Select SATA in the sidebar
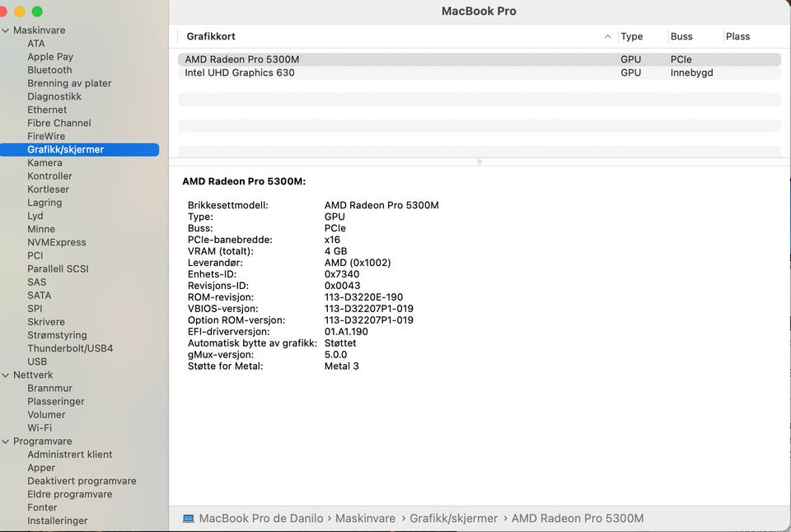The image size is (791, 532). pyautogui.click(x=39, y=296)
